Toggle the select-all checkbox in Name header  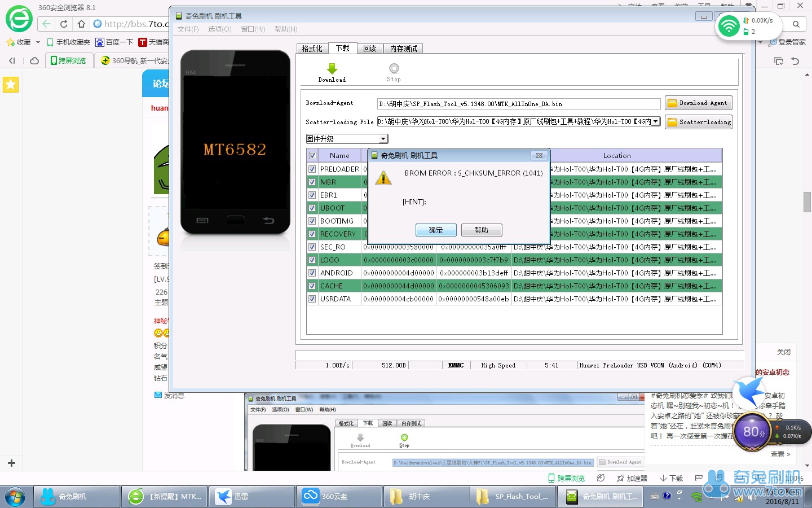(x=312, y=156)
